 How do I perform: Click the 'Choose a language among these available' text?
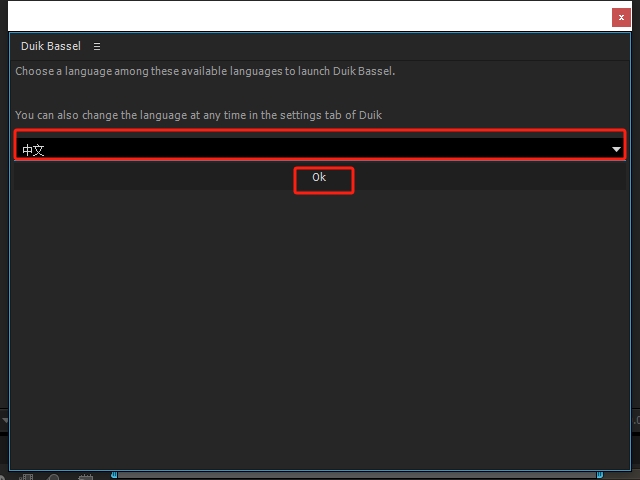click(x=205, y=71)
